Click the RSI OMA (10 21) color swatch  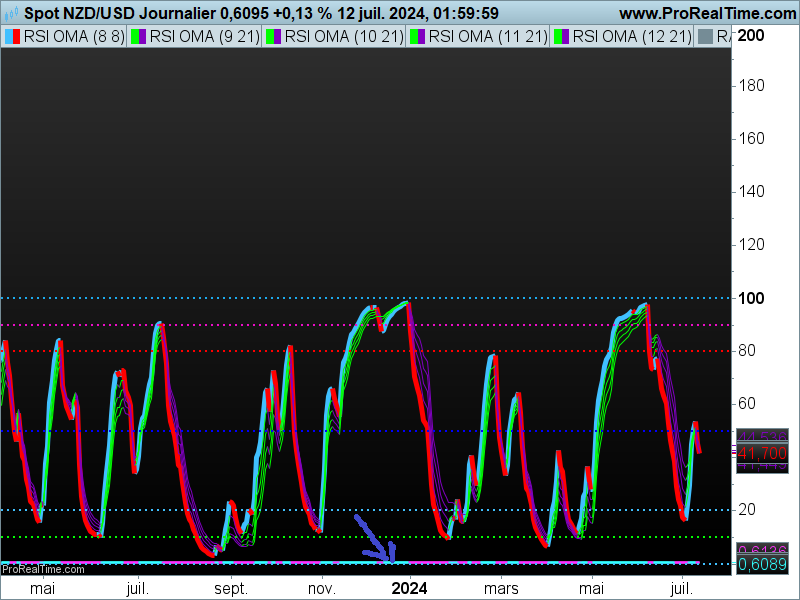[273, 36]
